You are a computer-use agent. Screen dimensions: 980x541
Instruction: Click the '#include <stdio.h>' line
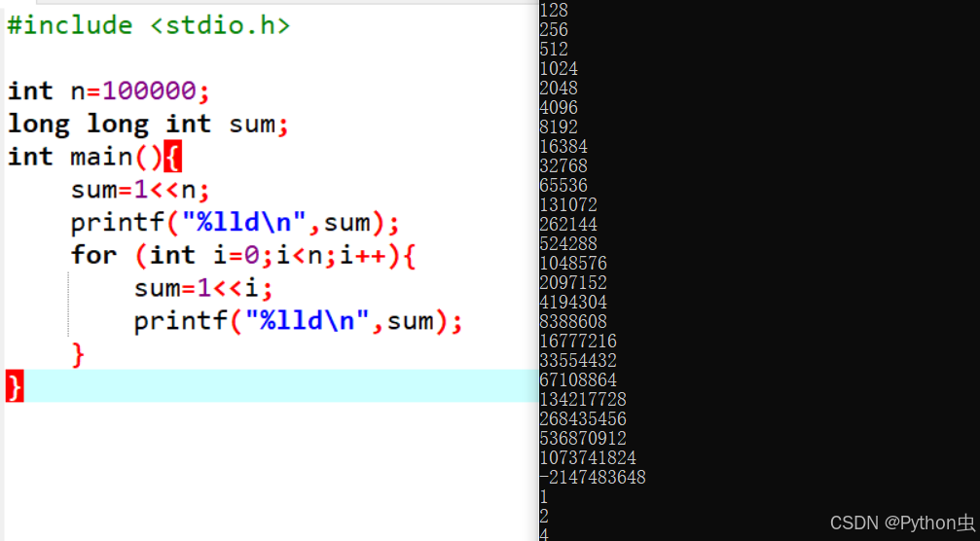149,25
